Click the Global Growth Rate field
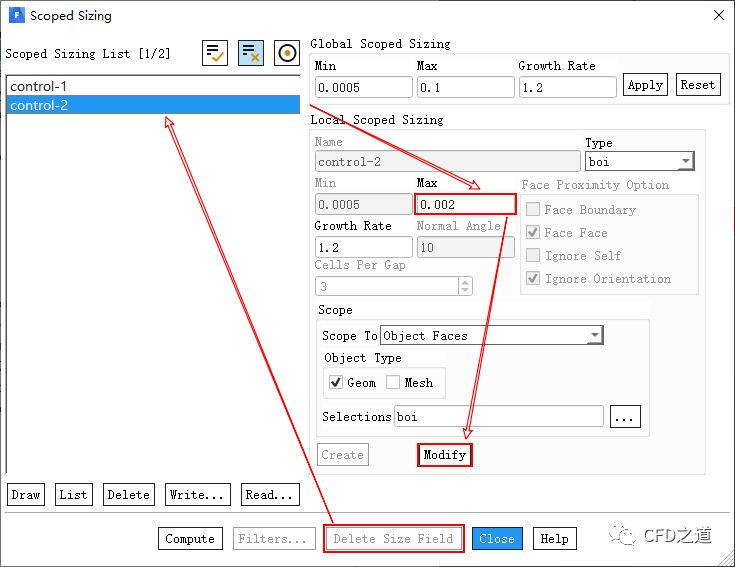 point(567,87)
